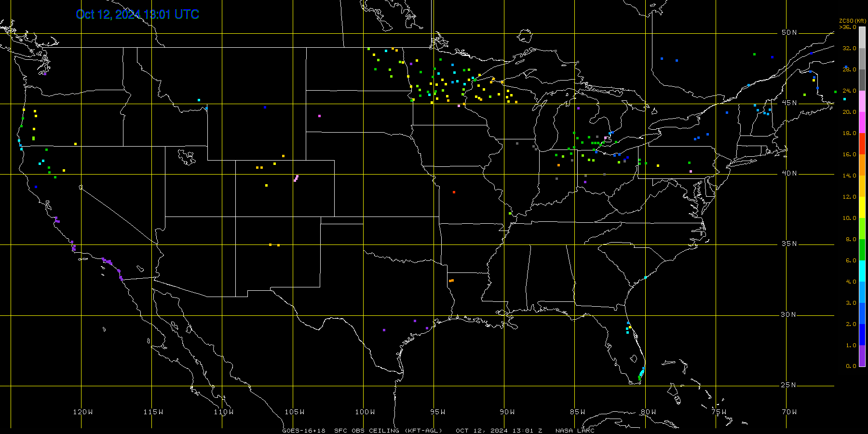Click the '90 W' longitude label
Screen dimensions: 868x434
tap(507, 412)
